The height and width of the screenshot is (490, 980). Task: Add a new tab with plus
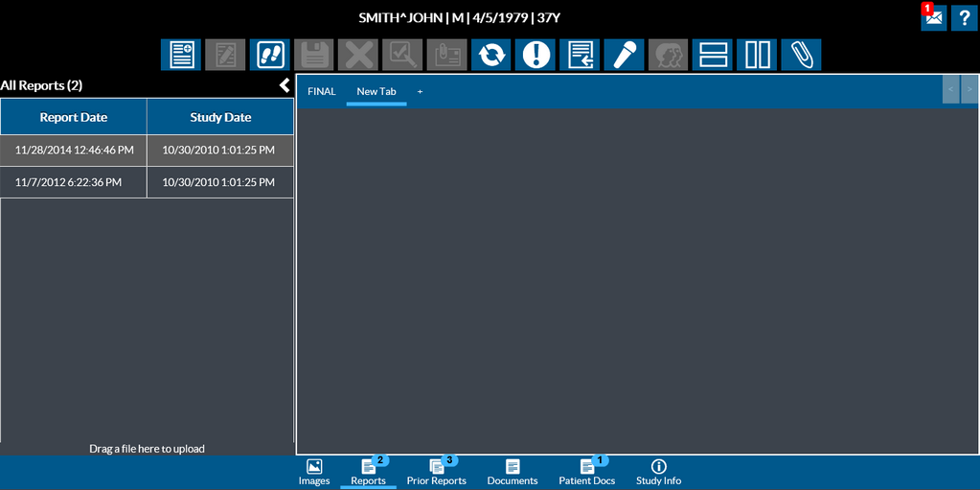(x=420, y=92)
